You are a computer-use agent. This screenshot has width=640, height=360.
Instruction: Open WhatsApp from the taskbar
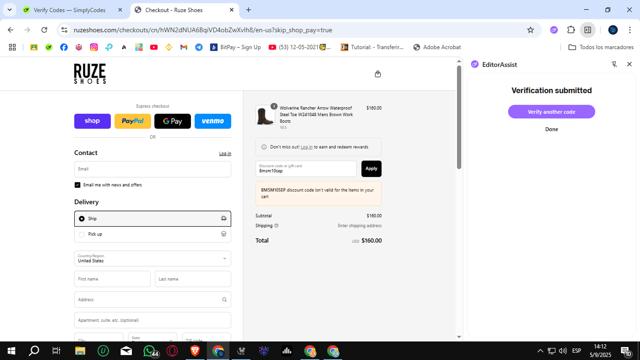[150, 351]
